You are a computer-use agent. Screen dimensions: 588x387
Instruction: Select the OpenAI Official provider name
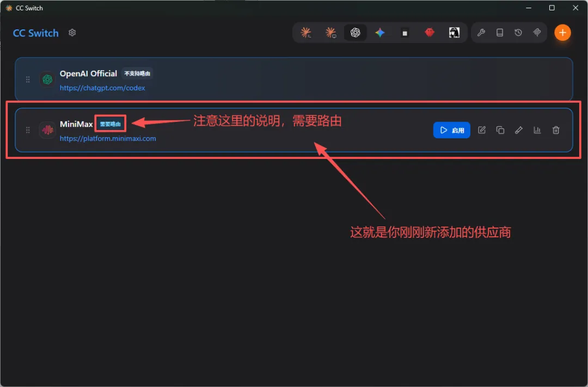[89, 73]
